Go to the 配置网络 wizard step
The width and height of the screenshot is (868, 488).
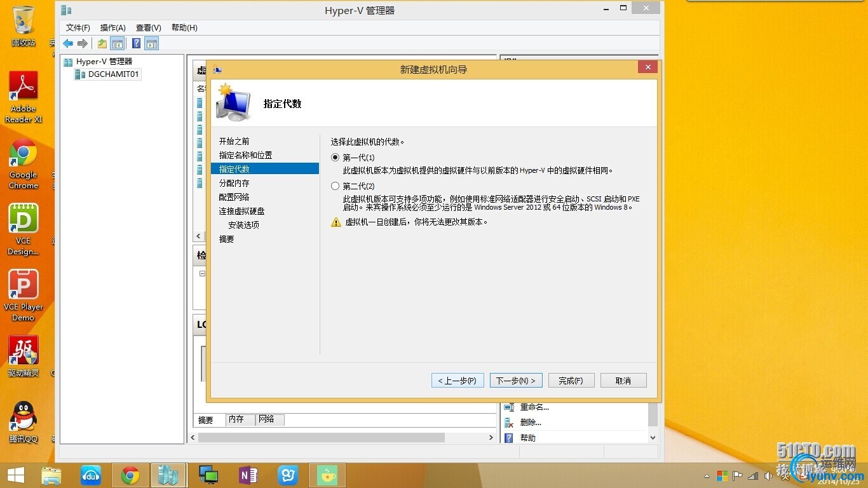tap(234, 197)
